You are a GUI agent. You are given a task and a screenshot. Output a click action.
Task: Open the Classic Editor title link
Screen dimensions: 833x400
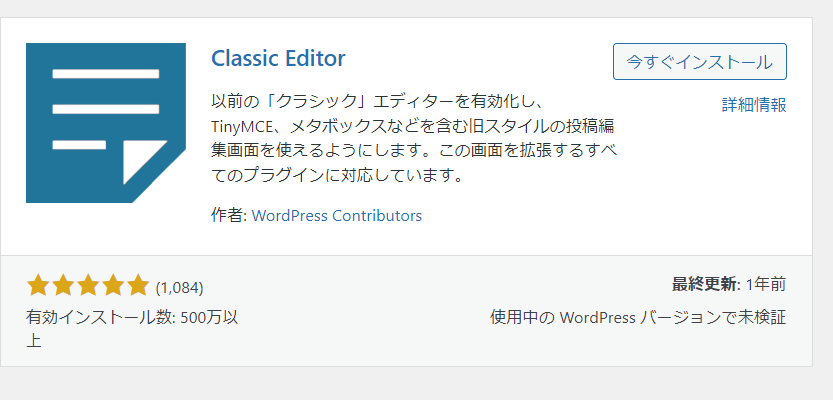pos(278,58)
